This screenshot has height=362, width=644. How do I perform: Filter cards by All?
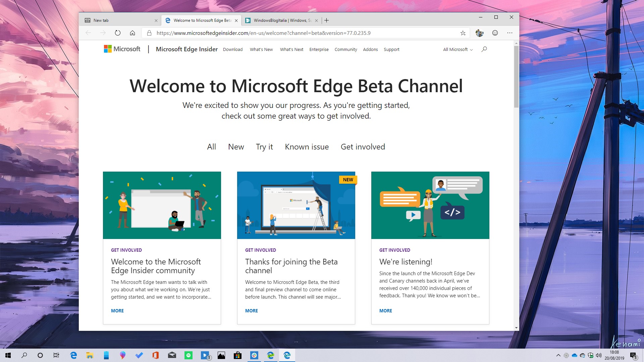click(x=211, y=147)
